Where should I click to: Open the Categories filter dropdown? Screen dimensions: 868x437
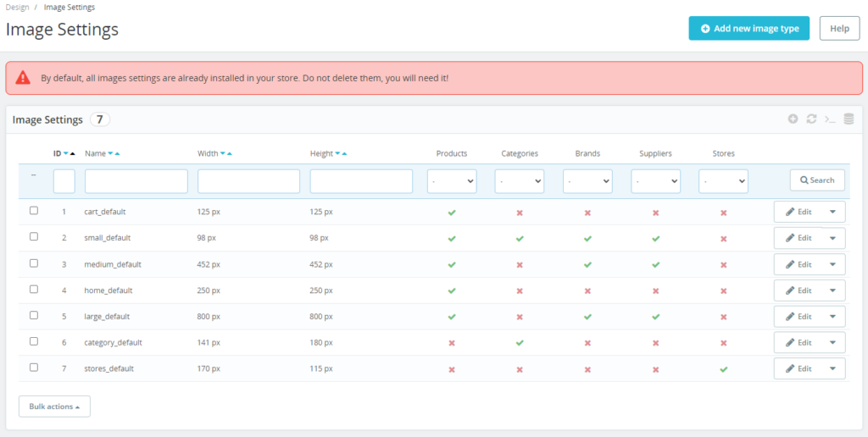pos(520,181)
